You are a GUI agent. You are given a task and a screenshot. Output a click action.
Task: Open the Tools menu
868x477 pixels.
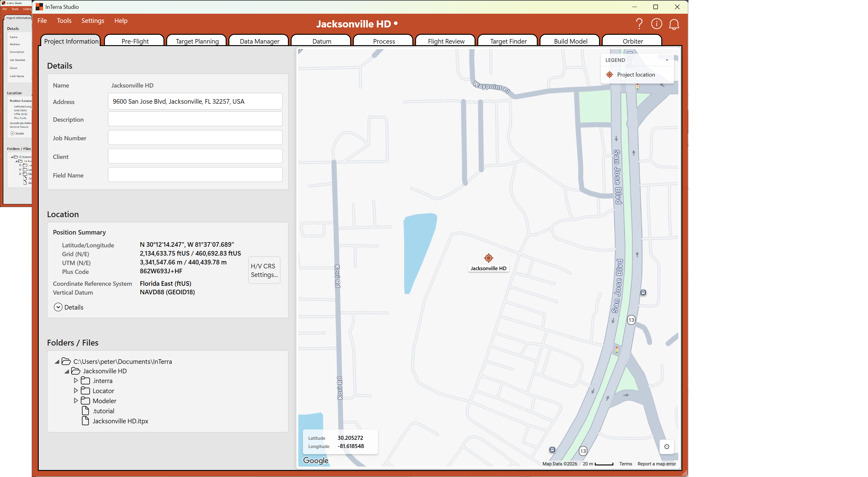point(64,21)
